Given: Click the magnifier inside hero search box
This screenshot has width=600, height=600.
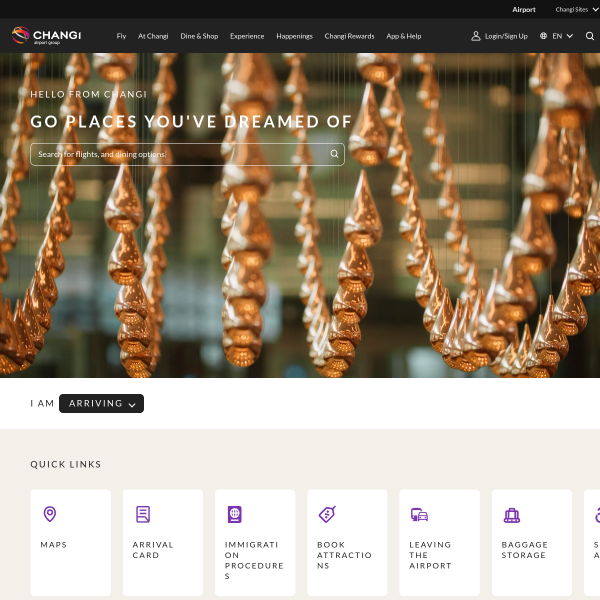Looking at the screenshot, I should pos(334,154).
